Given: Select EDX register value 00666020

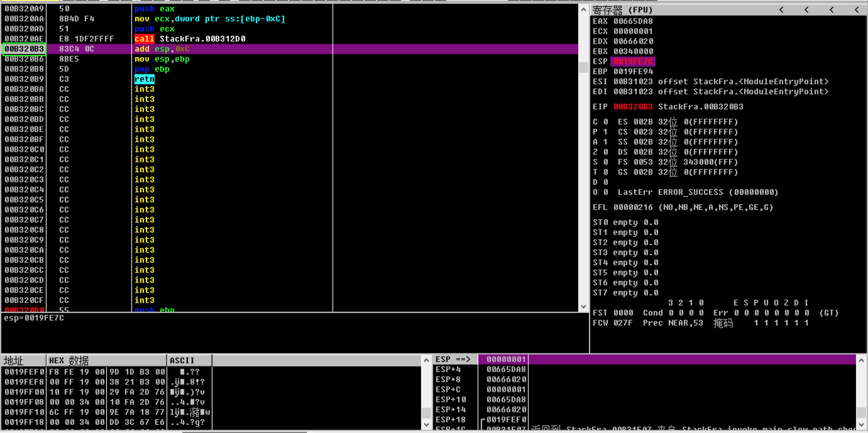Looking at the screenshot, I should click(x=633, y=41).
